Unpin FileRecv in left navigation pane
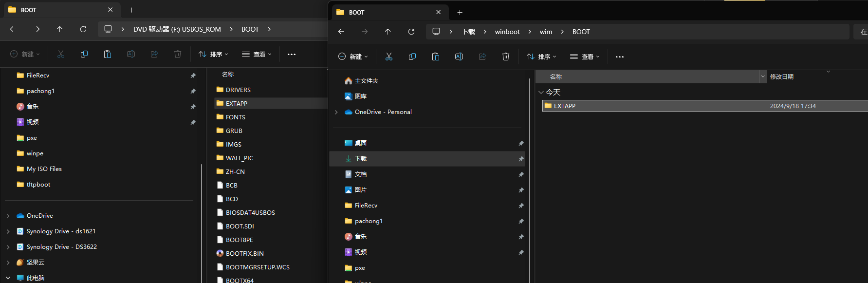This screenshot has height=283, width=868. [193, 75]
